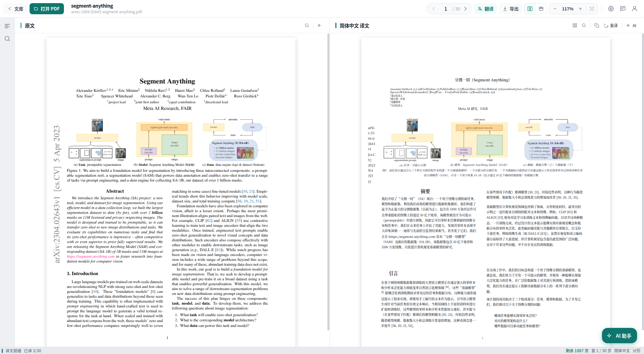Image resolution: width=644 pixels, height=354 pixels.
Task: Zoom in with the plus button
Action: pos(580,9)
